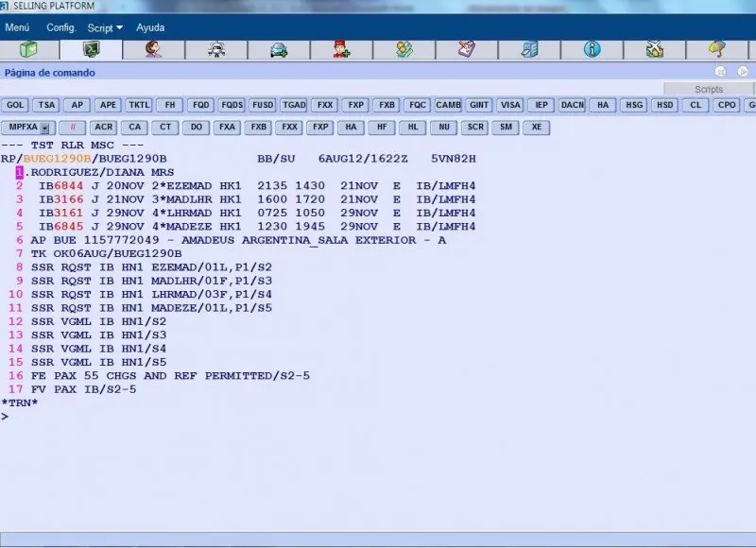This screenshot has width=756, height=548.
Task: Open the umbrella insurance icon tab
Action: click(x=718, y=49)
